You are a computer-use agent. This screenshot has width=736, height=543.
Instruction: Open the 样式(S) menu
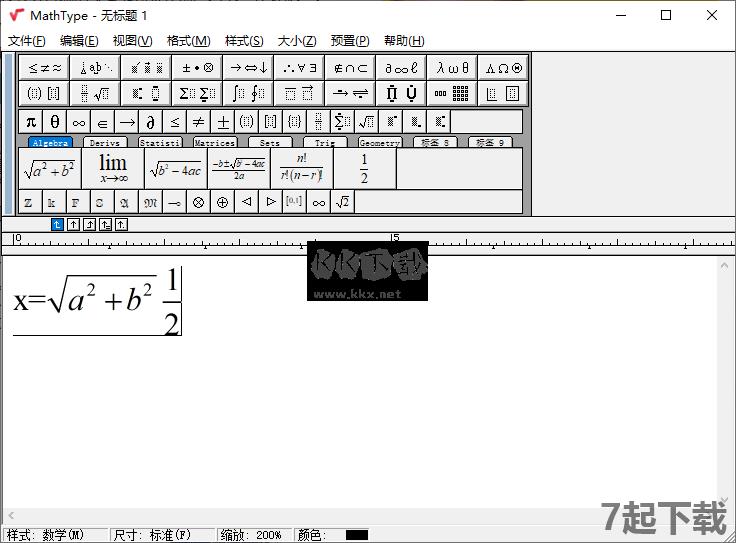[x=244, y=41]
